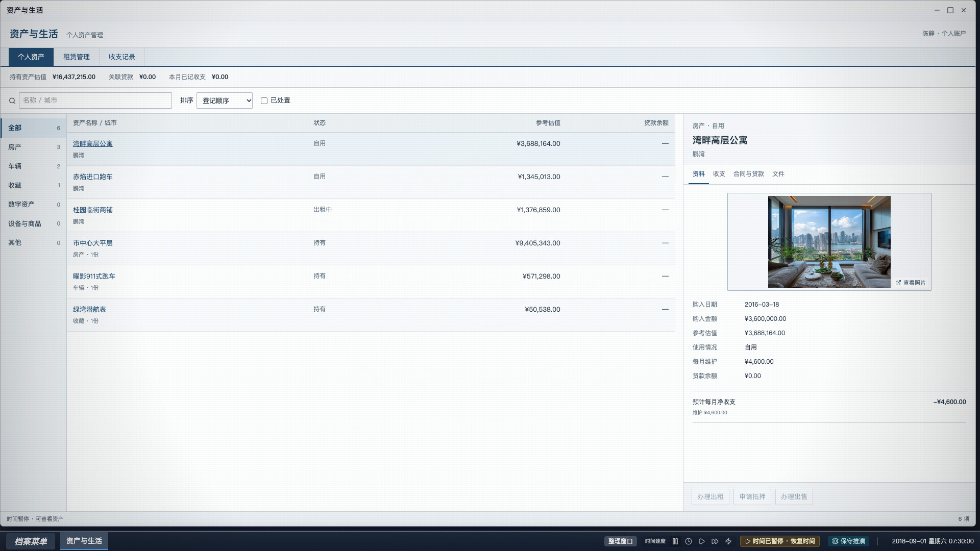980x551 pixels.
Task: Open the 收支 detail tab
Action: click(x=719, y=174)
